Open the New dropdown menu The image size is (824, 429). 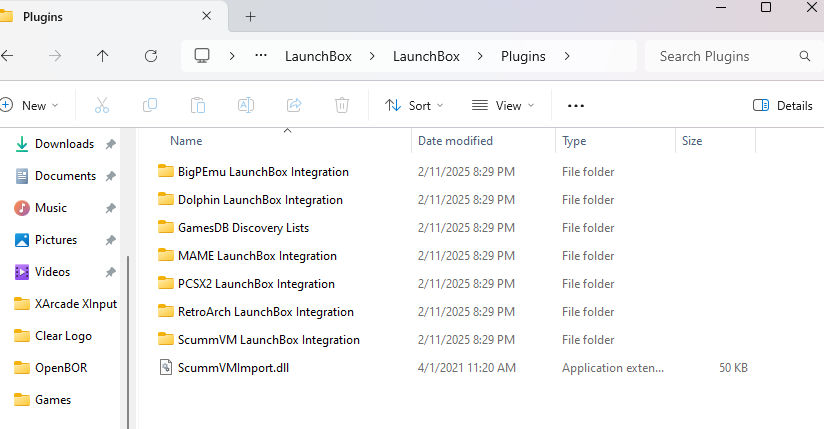(x=29, y=106)
